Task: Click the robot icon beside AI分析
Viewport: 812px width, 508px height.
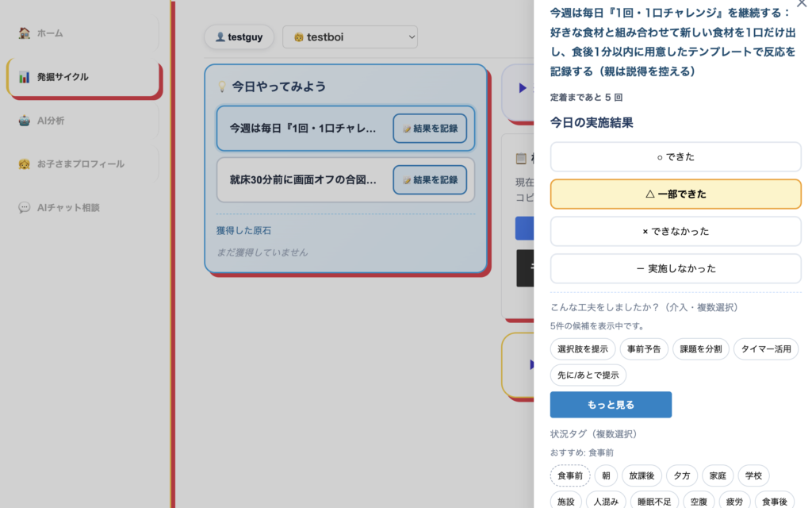Action: tap(25, 121)
